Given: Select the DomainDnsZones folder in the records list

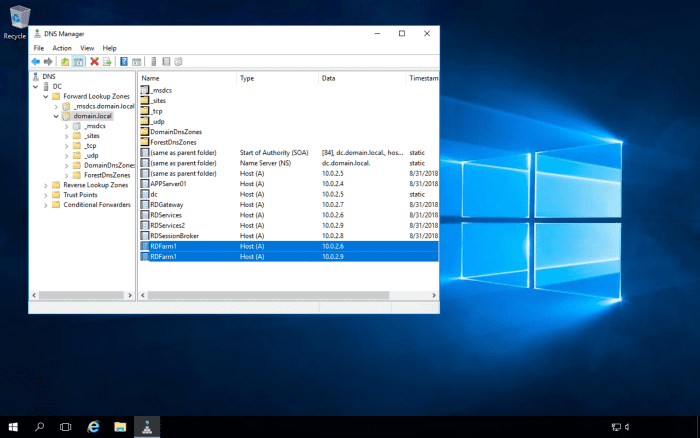Looking at the screenshot, I should click(x=176, y=132).
